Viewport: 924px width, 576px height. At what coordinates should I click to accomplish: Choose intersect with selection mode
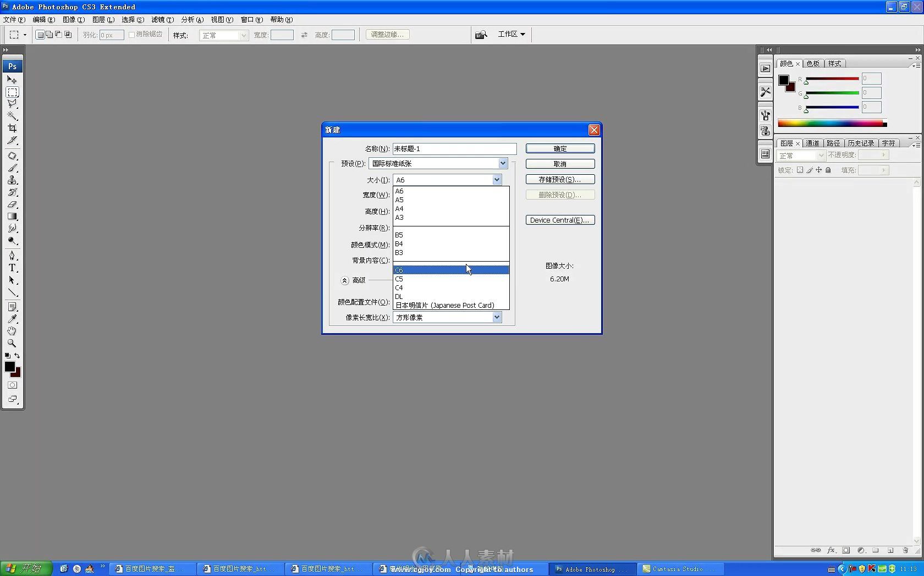click(68, 35)
